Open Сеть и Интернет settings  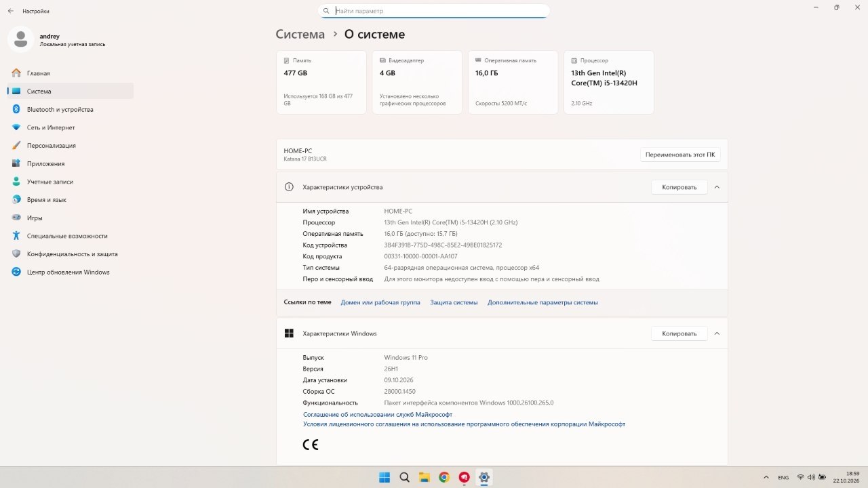[x=71, y=127]
